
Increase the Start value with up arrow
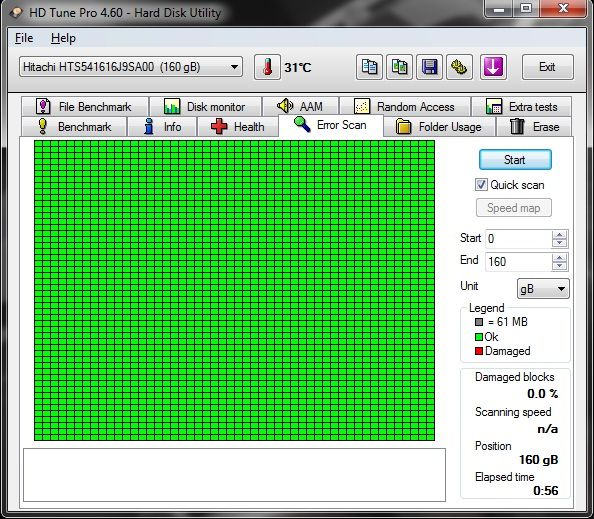[x=560, y=234]
